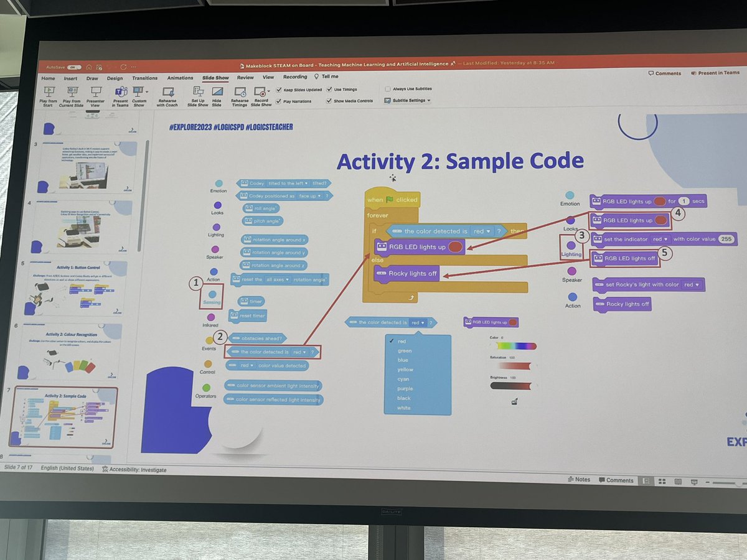Uncheck Play Narrations checkbox
The image size is (747, 560).
pyautogui.click(x=278, y=100)
